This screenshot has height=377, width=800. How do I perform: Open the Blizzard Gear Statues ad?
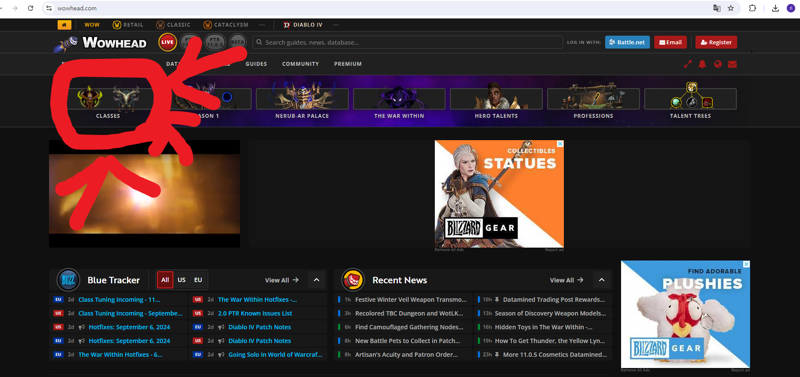coord(499,194)
